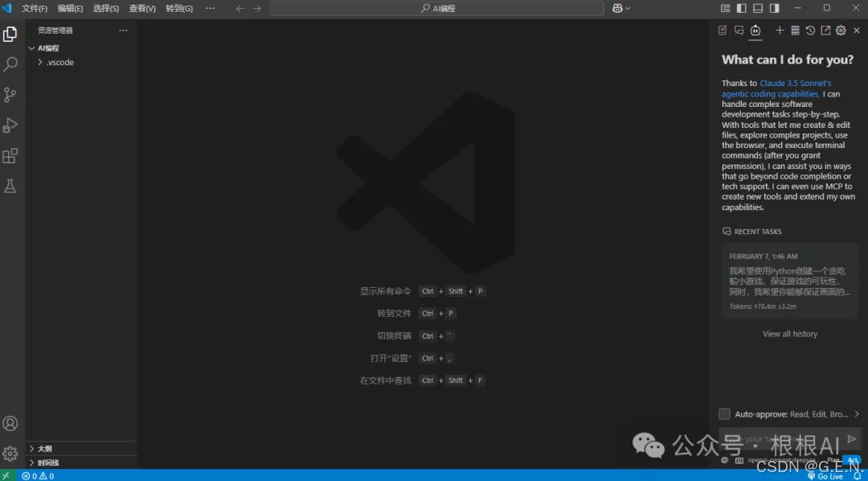
Task: Enable the Auto-approve checkbox
Action: 724,414
